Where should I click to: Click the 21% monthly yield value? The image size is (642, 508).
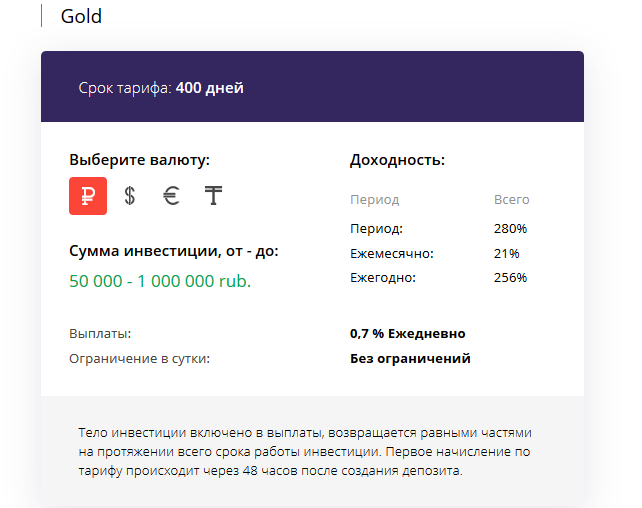pos(506,253)
